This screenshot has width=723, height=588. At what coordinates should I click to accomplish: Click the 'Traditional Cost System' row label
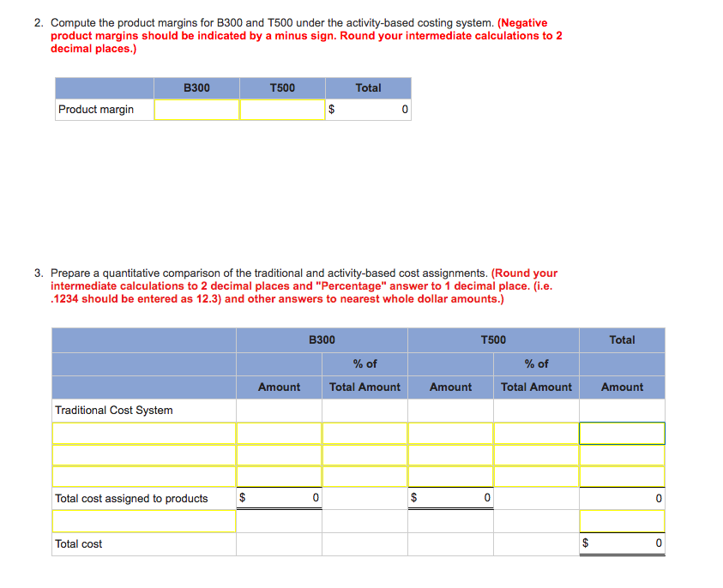click(114, 410)
